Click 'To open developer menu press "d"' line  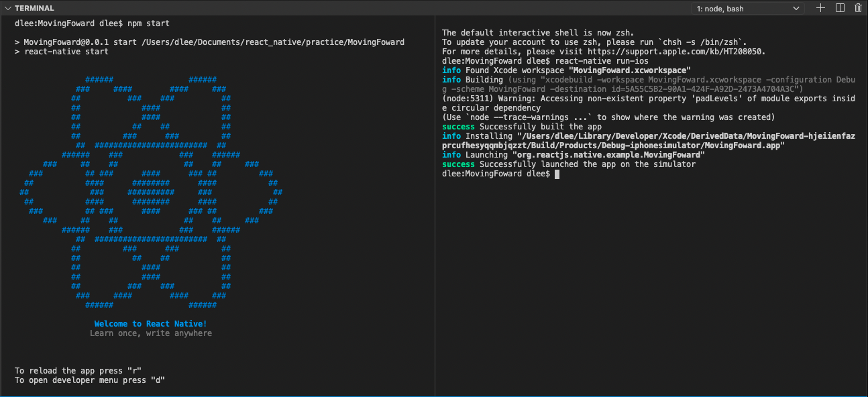[x=90, y=380]
